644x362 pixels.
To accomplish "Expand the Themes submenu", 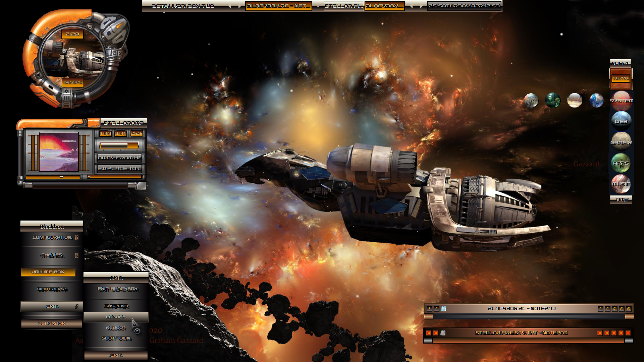I will tap(52, 255).
